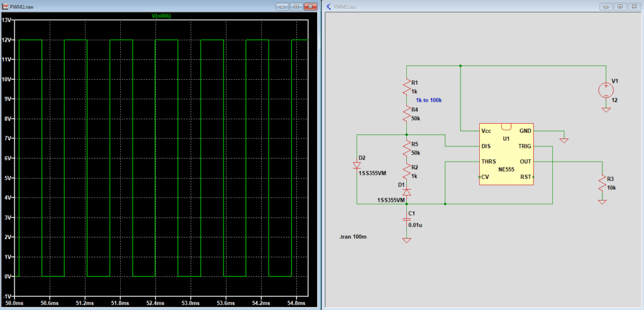
Task: Click the NE555 chip label
Action: point(506,170)
